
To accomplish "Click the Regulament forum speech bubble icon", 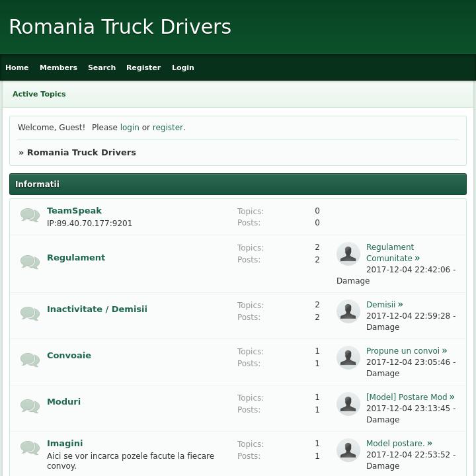I will click(30, 262).
